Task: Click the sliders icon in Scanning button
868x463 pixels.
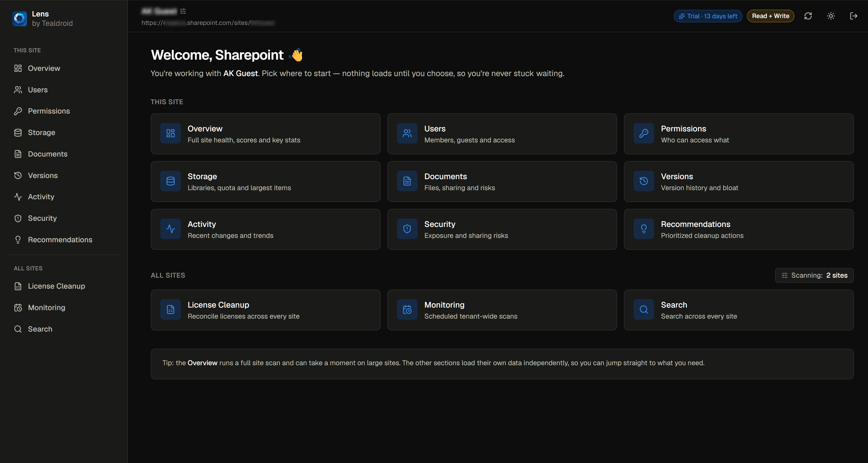Action: [x=784, y=275]
